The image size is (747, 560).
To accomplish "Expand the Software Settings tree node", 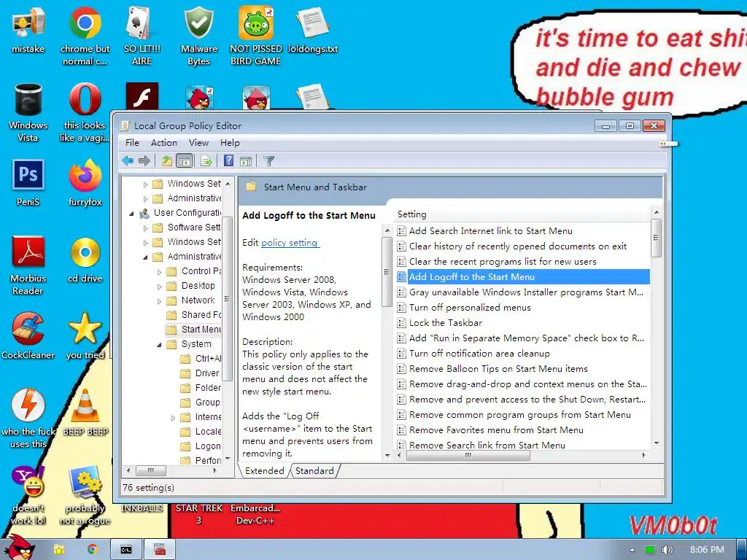I will [146, 228].
